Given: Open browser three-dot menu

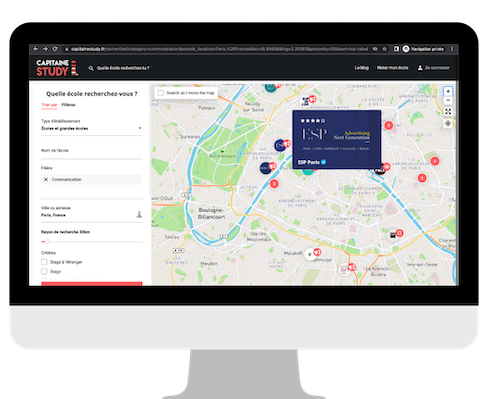Looking at the screenshot, I should click(452, 49).
